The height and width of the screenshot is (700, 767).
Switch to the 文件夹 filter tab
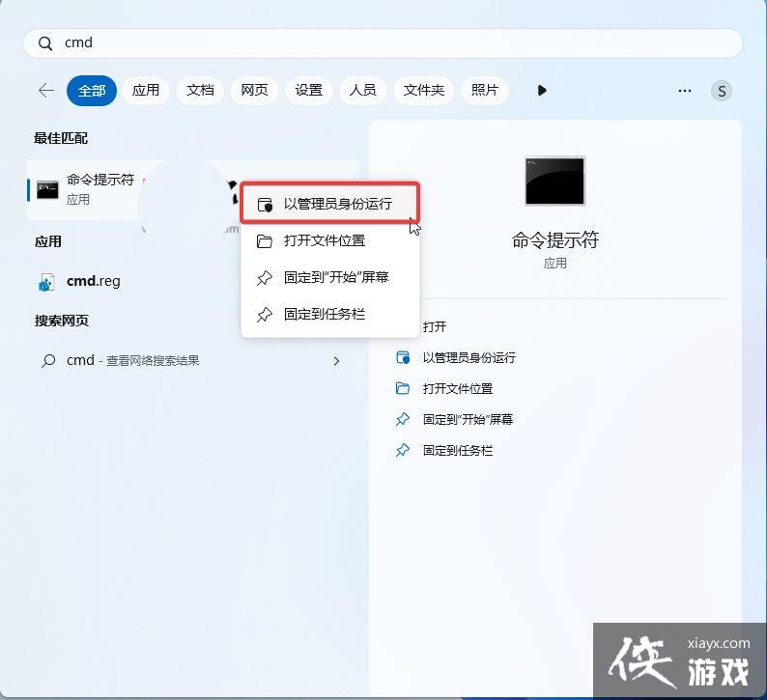[x=424, y=91]
